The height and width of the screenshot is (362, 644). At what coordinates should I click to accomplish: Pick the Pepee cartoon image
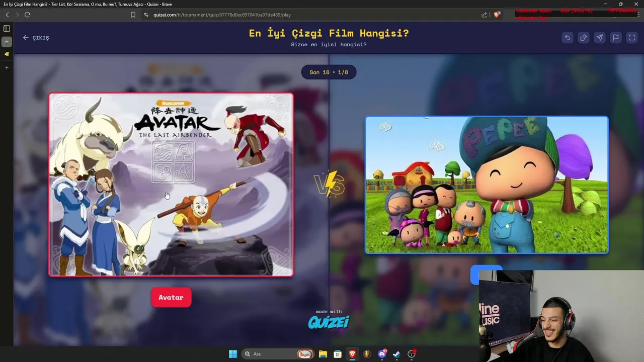point(487,185)
